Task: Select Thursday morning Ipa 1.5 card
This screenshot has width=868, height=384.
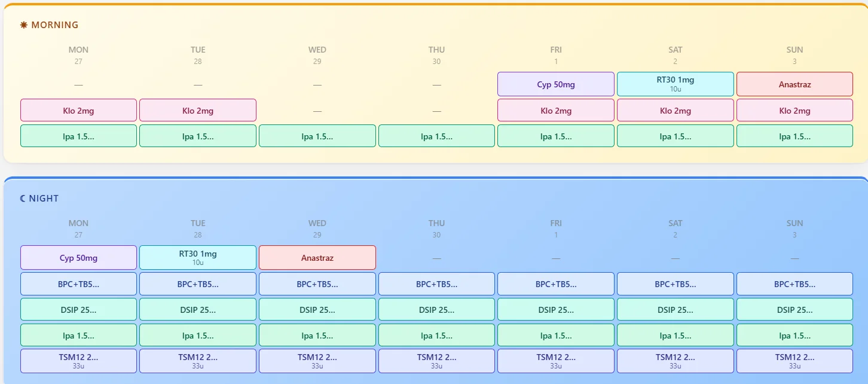Action: click(436, 136)
